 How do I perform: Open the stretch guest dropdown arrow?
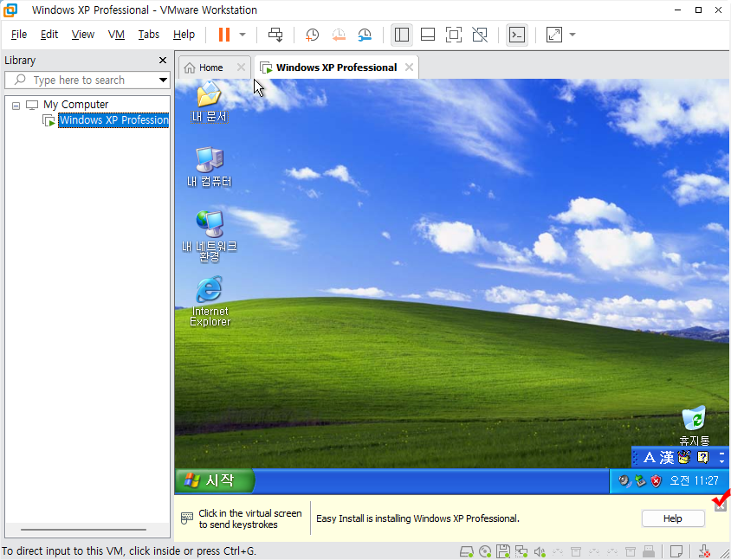(x=573, y=35)
